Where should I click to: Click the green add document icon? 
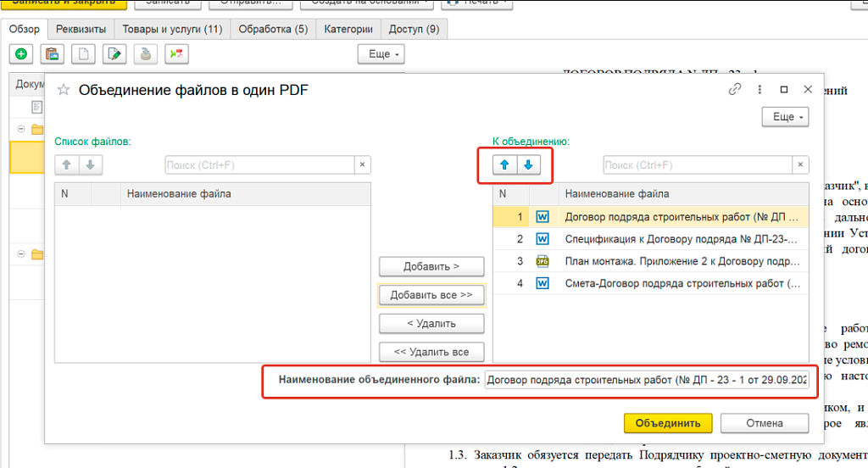(x=21, y=54)
